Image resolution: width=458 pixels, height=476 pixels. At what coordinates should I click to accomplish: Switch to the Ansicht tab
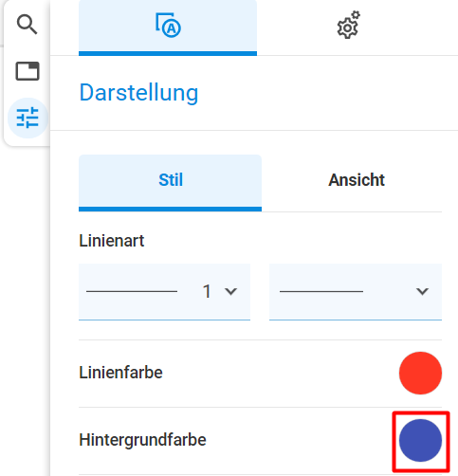click(357, 180)
